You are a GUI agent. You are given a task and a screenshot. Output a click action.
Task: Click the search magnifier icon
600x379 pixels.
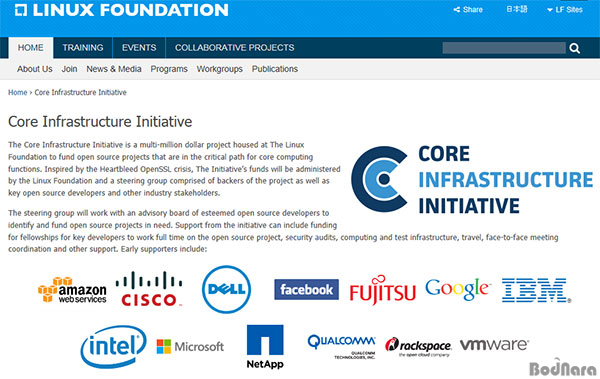point(574,48)
